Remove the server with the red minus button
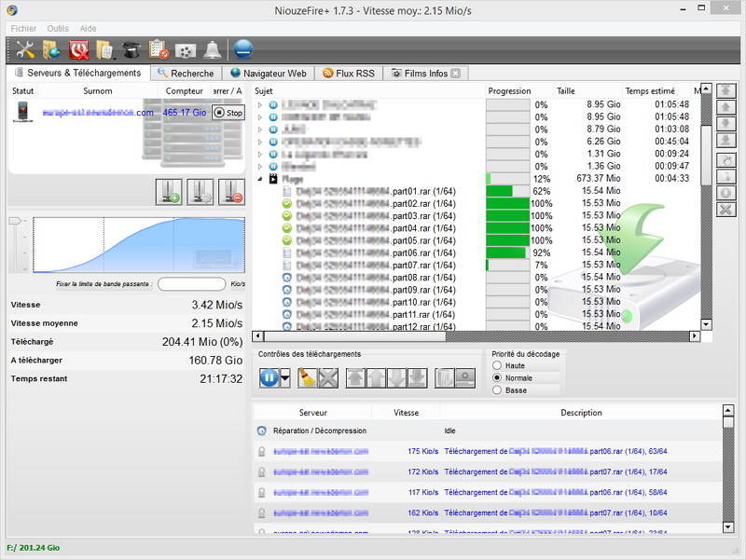 point(231,192)
